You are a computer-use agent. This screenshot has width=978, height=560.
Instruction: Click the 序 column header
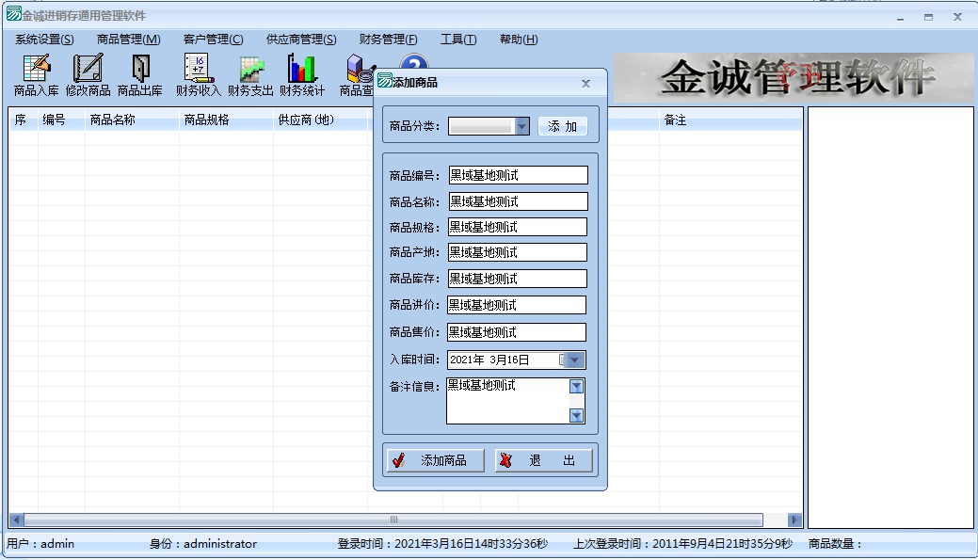[24, 120]
